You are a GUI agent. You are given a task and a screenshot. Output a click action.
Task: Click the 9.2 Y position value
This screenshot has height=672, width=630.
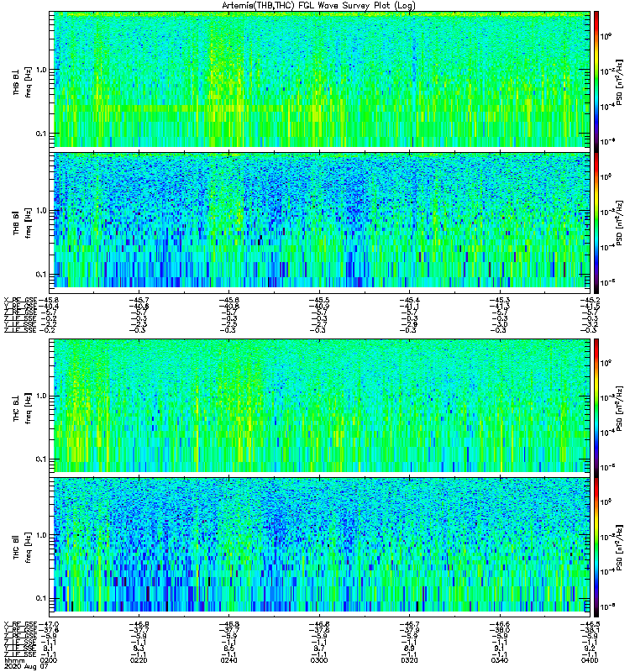click(x=590, y=648)
